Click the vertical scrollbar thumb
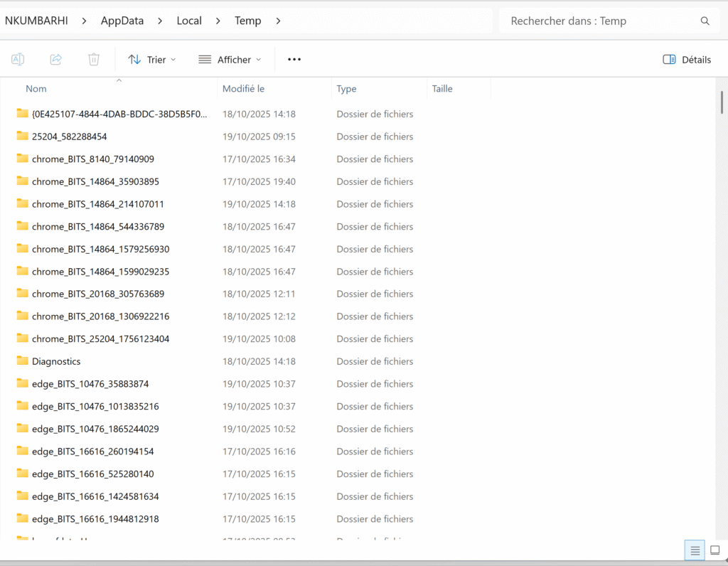The height and width of the screenshot is (566, 728). pyautogui.click(x=722, y=102)
